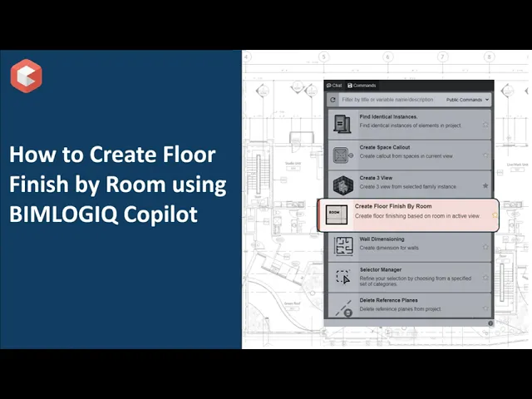Favorite the Find Identical Instances command

coord(485,125)
